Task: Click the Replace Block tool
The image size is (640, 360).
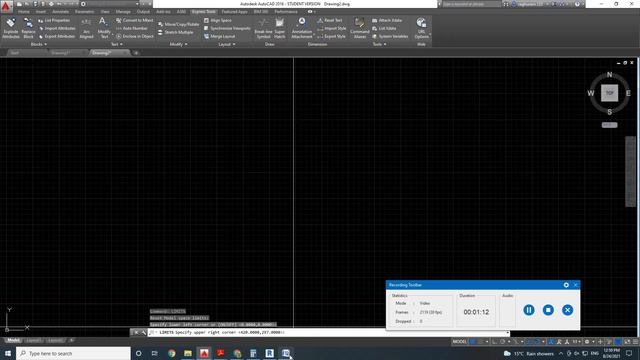Action: point(28,28)
